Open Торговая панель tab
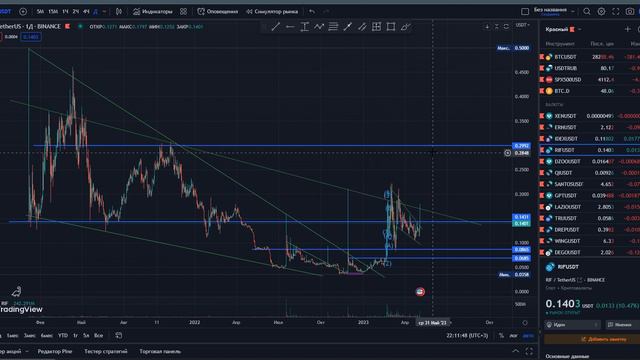The width and height of the screenshot is (640, 360). 160,351
